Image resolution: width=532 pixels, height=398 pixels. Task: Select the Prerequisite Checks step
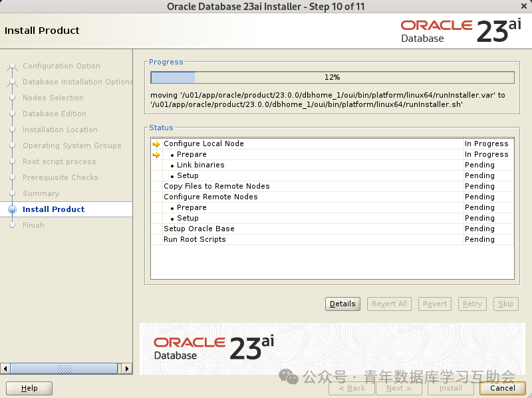pyautogui.click(x=61, y=177)
